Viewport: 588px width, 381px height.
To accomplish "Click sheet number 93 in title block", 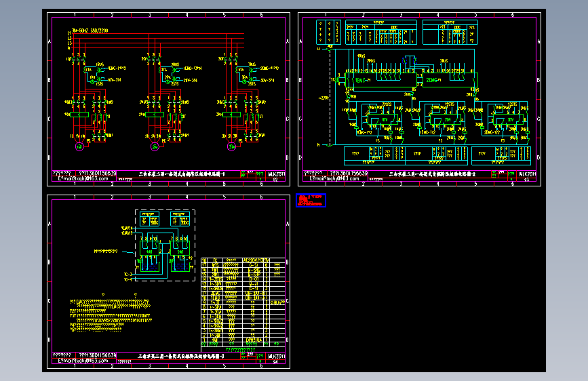I will tap(526, 180).
